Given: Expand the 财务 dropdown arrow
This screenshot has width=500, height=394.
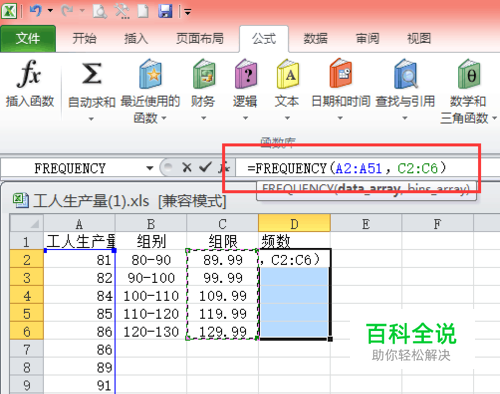Looking at the screenshot, I should point(203,118).
